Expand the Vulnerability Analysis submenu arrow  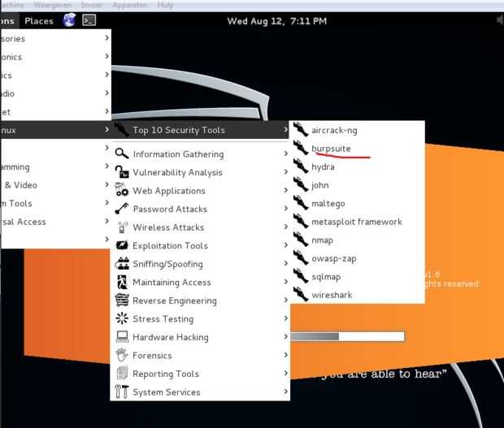pyautogui.click(x=285, y=172)
